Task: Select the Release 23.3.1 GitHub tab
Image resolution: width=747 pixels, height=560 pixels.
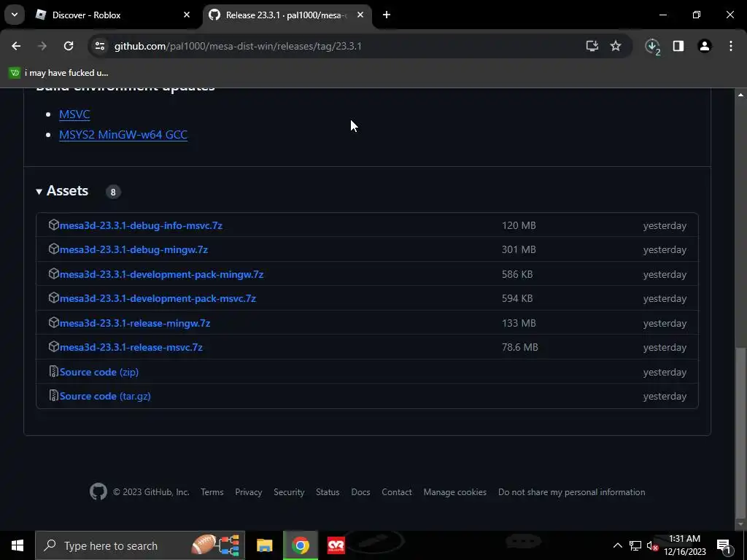Action: pos(286,15)
